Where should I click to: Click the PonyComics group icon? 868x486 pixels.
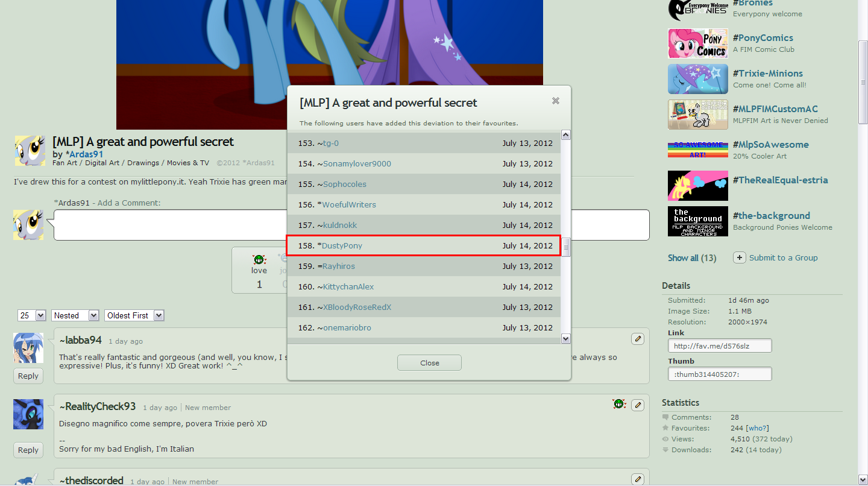pos(698,43)
